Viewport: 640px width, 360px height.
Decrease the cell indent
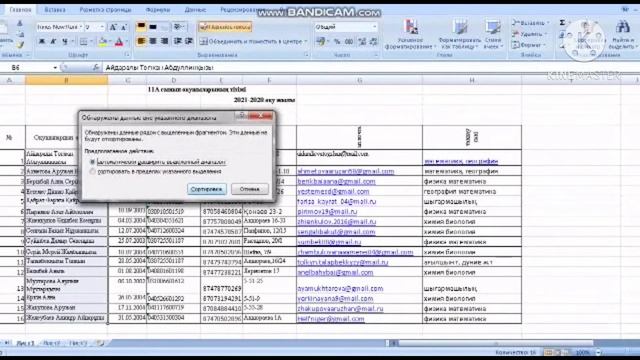(178, 41)
